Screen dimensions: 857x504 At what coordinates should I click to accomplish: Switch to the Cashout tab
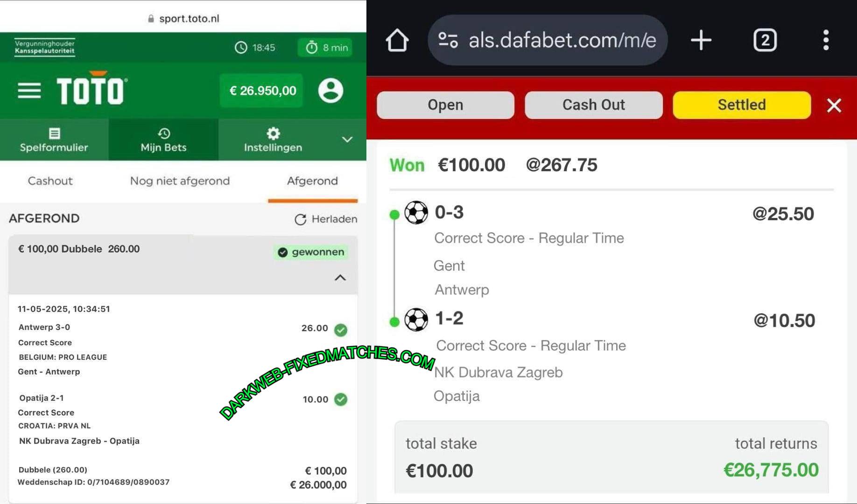50,181
